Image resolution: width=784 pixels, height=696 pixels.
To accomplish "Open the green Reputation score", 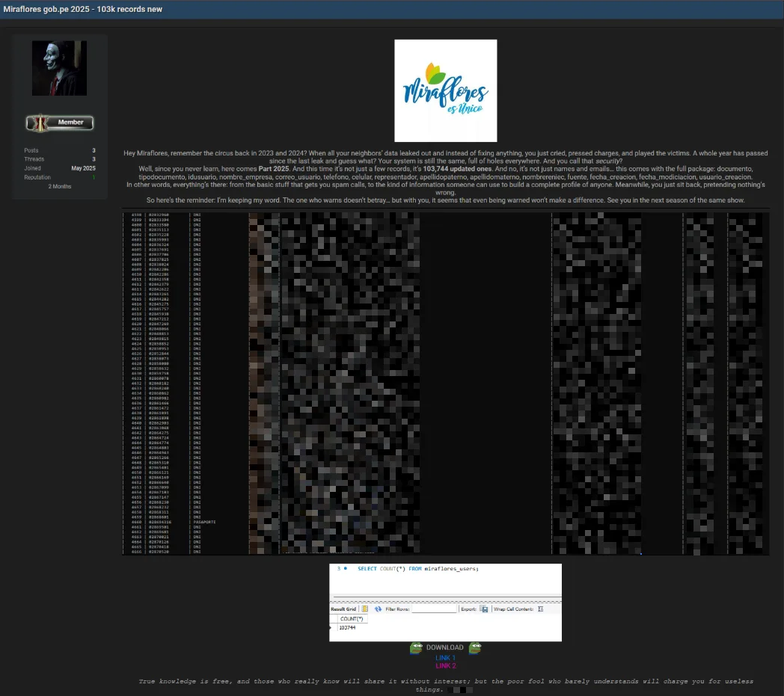I will point(94,177).
